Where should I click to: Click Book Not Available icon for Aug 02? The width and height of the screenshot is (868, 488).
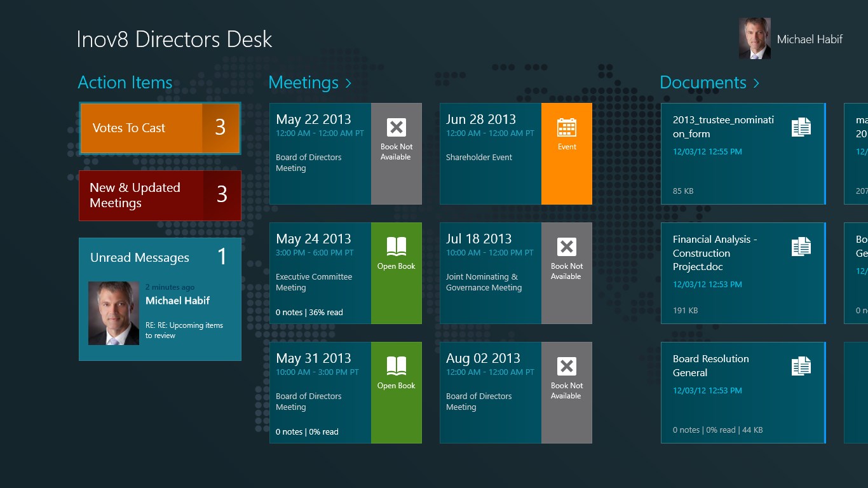566,367
